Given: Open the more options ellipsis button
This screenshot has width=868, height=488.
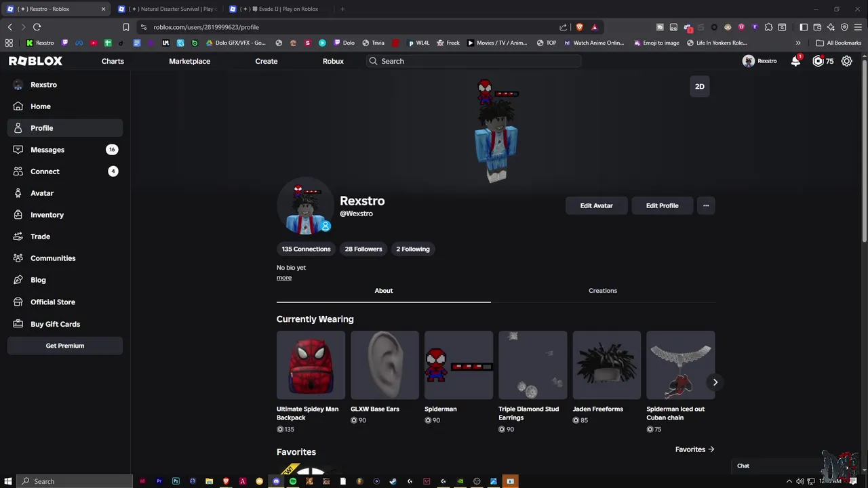Looking at the screenshot, I should click(x=706, y=205).
